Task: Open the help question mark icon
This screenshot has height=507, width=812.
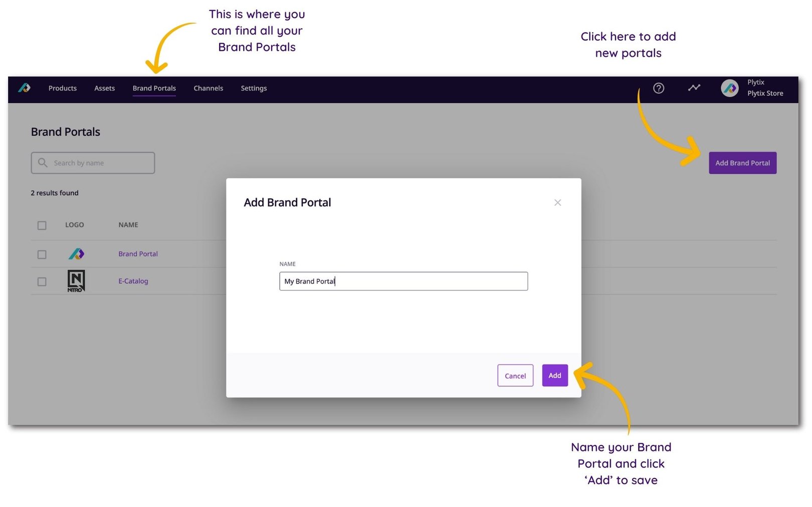Action: (658, 88)
